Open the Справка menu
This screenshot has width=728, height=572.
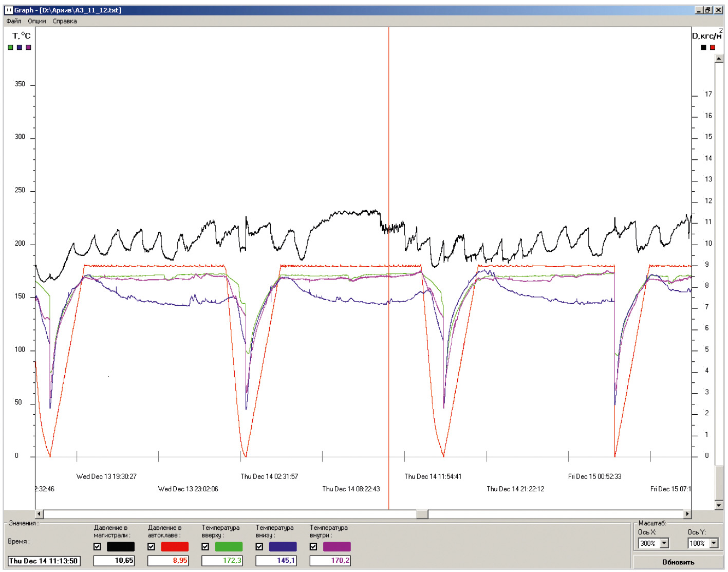pos(65,21)
